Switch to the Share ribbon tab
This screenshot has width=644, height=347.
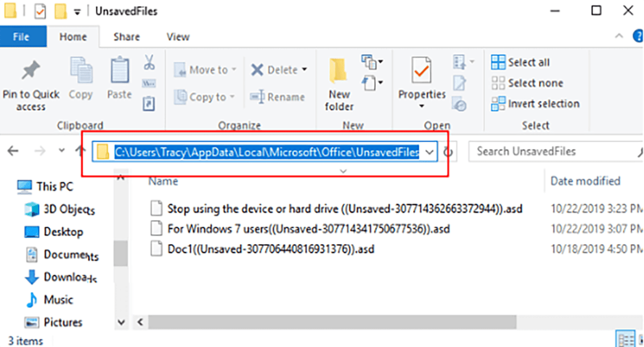[x=127, y=37]
